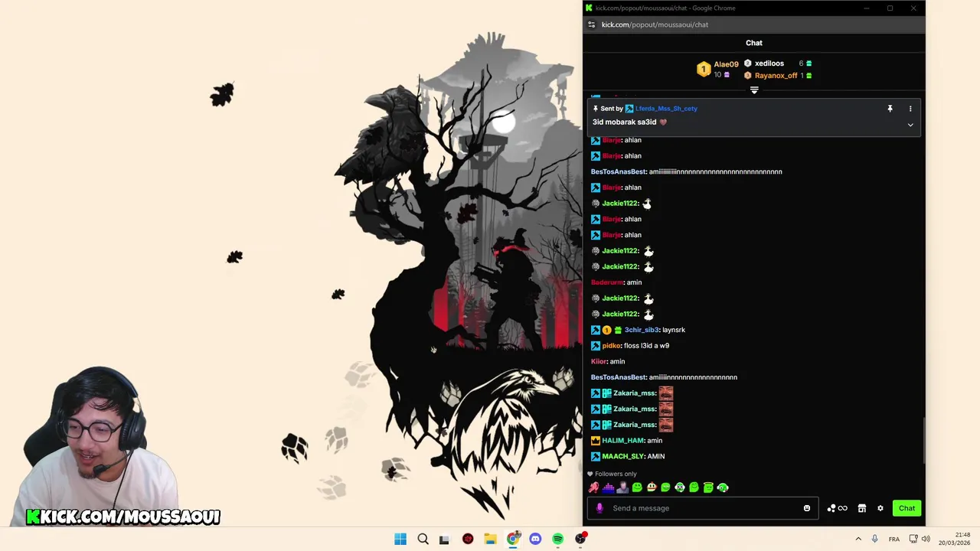Insert the gray person portrait emote

(622, 487)
